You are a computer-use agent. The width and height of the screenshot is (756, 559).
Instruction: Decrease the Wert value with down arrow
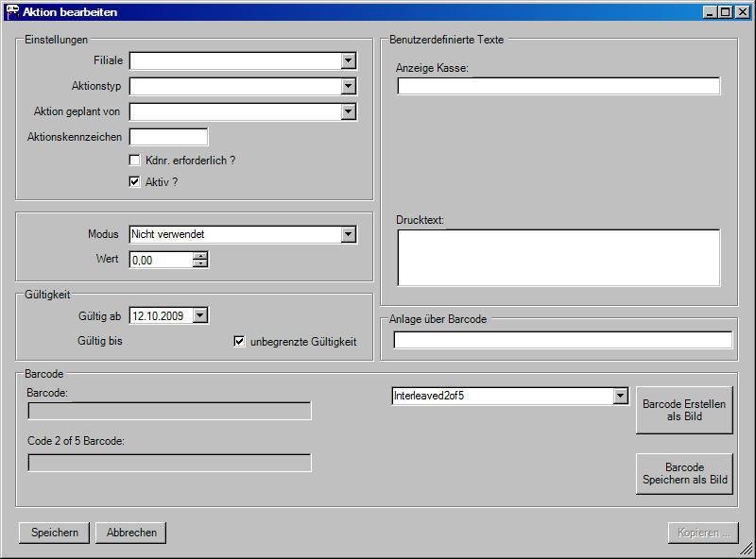[x=200, y=263]
